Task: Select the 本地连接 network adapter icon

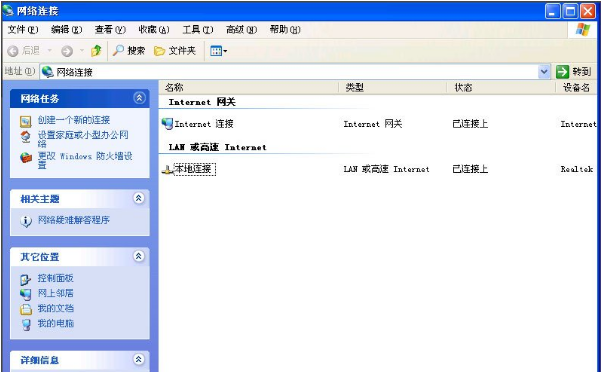Action: 167,170
